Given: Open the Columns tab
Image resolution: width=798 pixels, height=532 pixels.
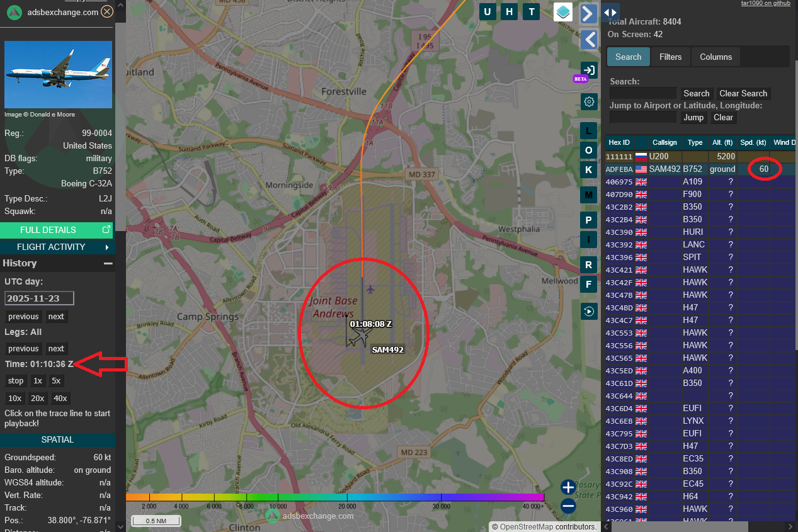Looking at the screenshot, I should [x=715, y=57].
